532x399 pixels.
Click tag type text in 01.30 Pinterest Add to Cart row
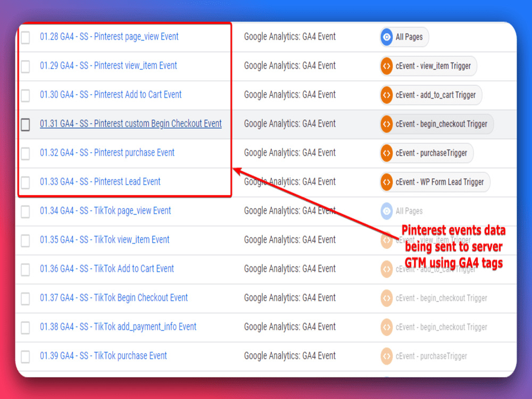(290, 95)
